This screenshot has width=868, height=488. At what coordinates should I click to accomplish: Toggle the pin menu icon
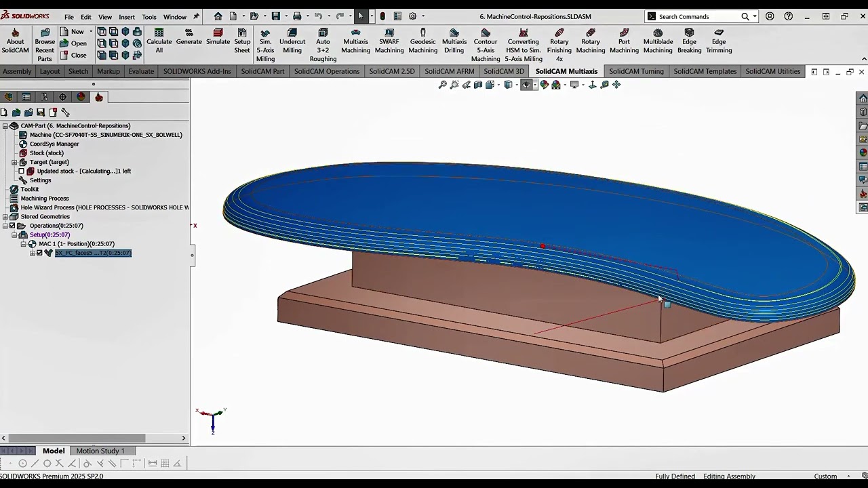(x=197, y=16)
